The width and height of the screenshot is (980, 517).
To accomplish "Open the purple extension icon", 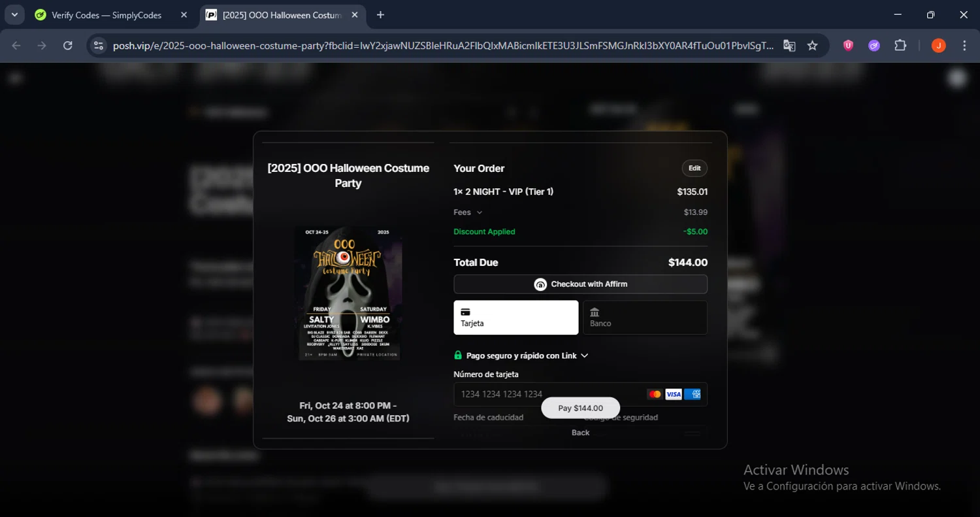I will [x=874, y=45].
